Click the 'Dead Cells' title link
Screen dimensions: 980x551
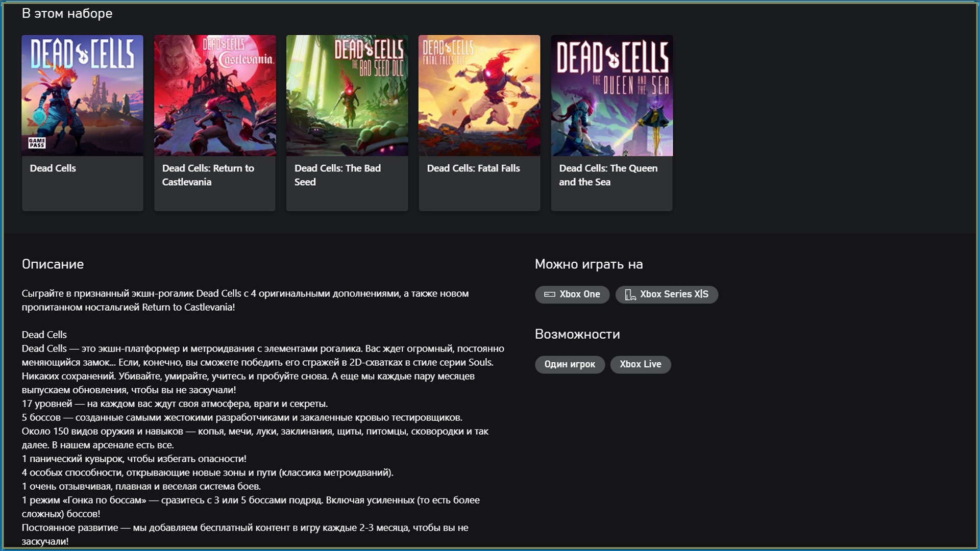[53, 168]
